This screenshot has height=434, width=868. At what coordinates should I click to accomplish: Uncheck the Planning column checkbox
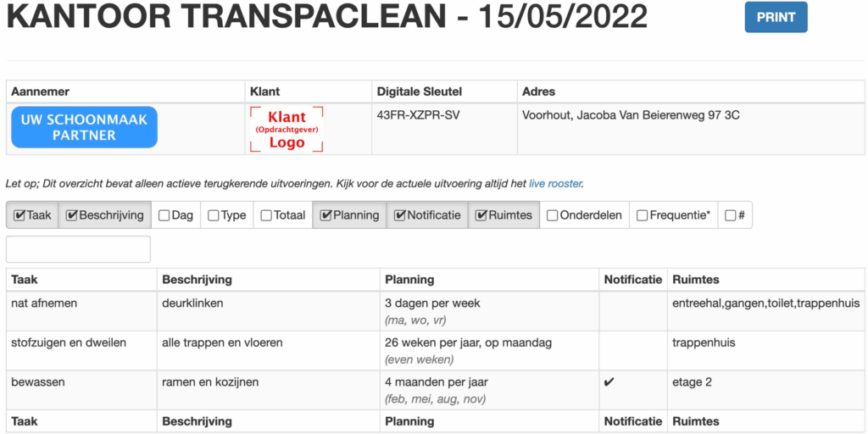pyautogui.click(x=326, y=215)
